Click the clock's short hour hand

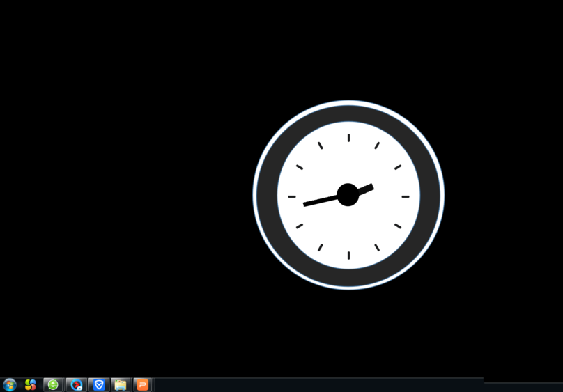pos(367,188)
